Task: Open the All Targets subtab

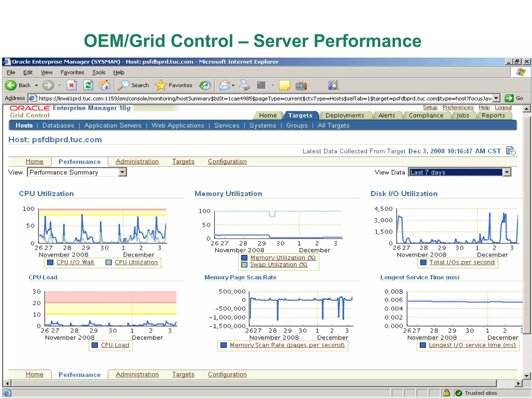Action: point(333,125)
